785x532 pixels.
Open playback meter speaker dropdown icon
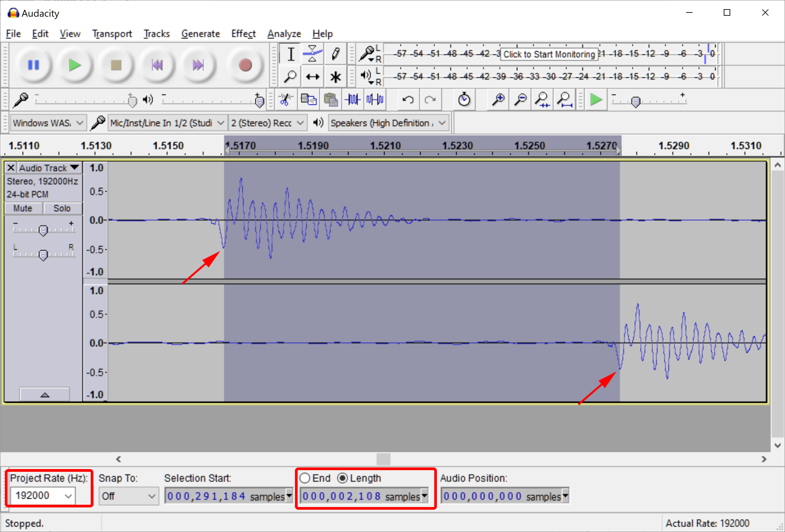tap(367, 77)
